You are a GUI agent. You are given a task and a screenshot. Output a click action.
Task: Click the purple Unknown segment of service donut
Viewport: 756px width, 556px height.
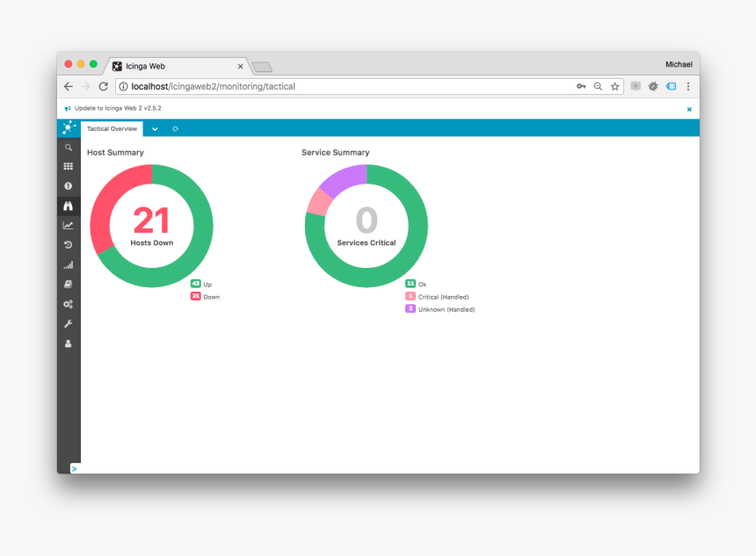pos(346,179)
